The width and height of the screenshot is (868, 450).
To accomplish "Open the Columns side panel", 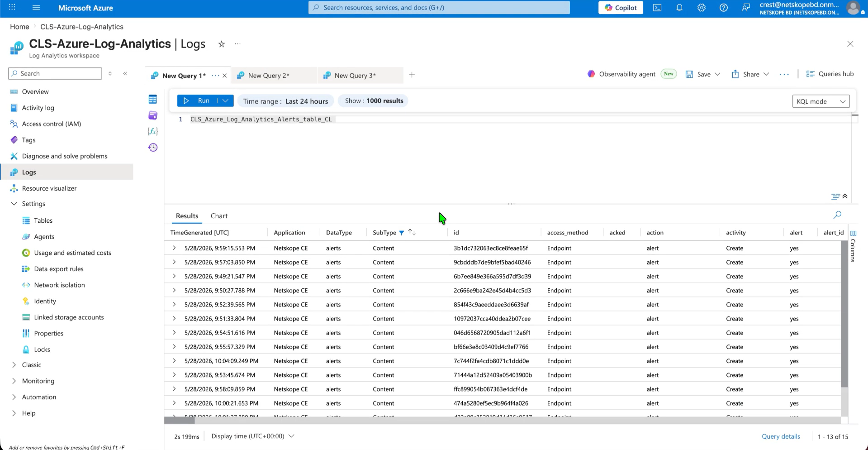I will coord(853,246).
